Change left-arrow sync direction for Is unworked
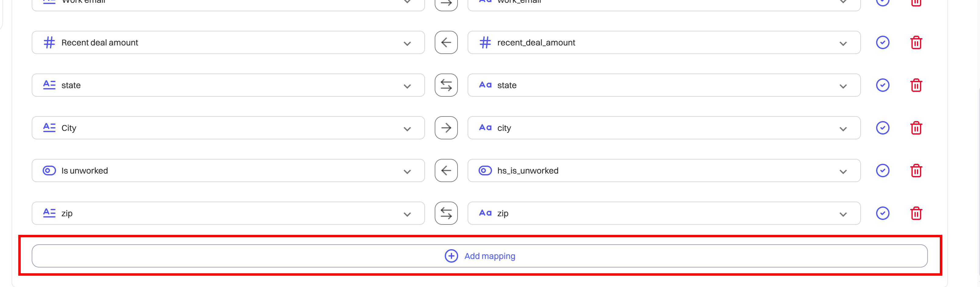This screenshot has height=287, width=980. (x=446, y=170)
